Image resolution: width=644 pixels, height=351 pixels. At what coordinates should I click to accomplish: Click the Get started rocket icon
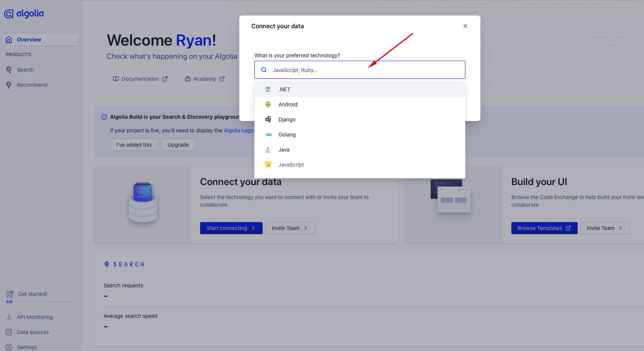click(10, 294)
